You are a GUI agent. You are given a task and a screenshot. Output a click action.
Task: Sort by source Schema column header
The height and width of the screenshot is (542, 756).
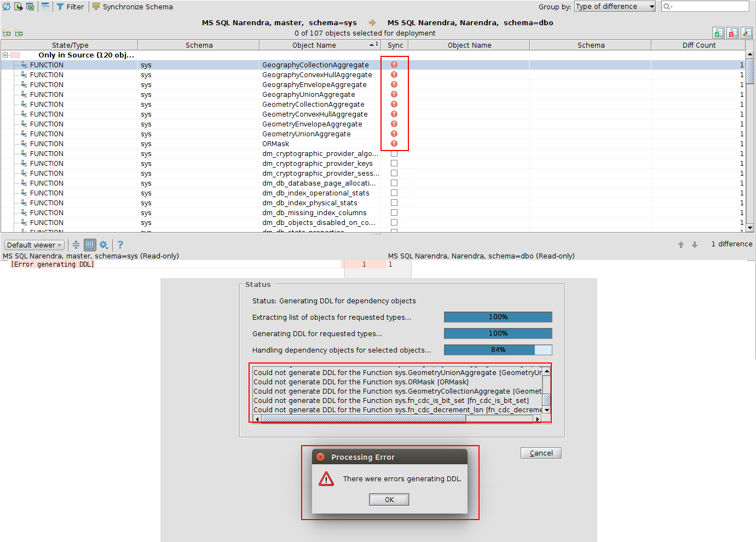(x=199, y=45)
